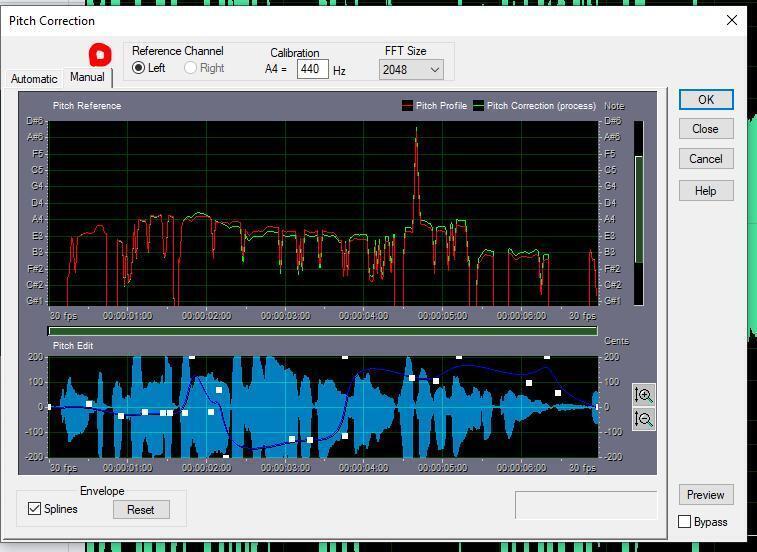The width and height of the screenshot is (757, 552).
Task: Confirm with the OK button
Action: click(706, 99)
